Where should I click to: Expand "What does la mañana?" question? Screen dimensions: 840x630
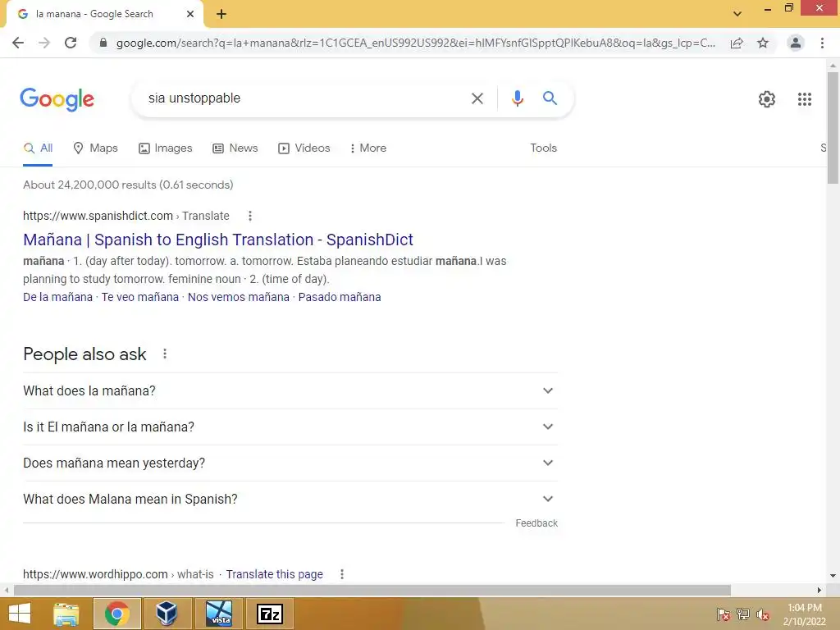[x=290, y=390]
